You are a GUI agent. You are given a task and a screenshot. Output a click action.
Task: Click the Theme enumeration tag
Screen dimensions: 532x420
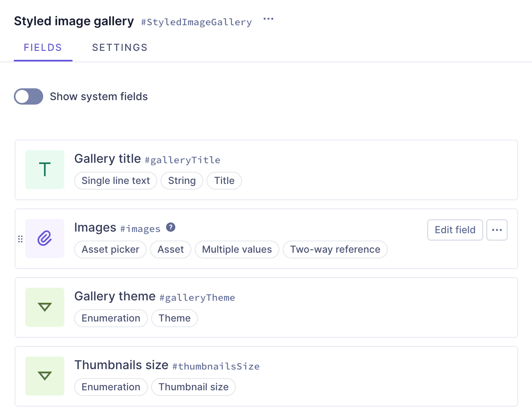tap(174, 318)
